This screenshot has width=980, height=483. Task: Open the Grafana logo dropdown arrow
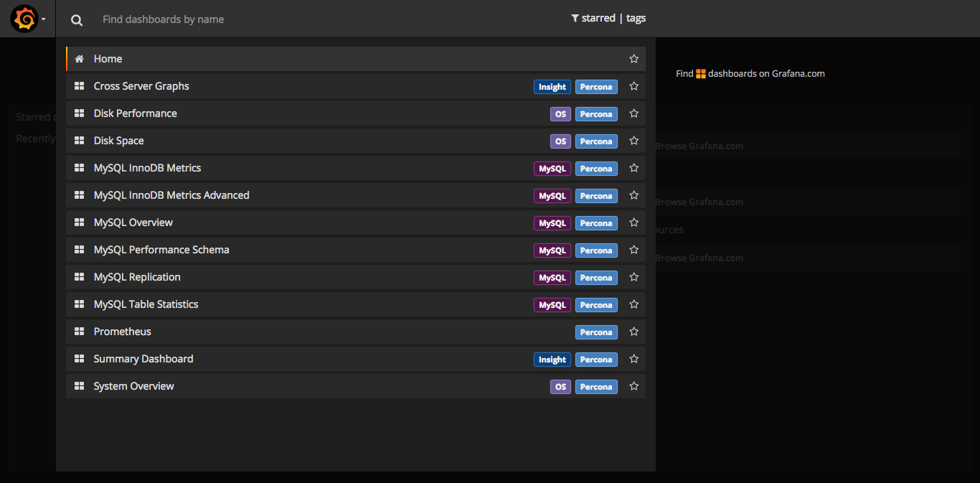click(x=43, y=19)
